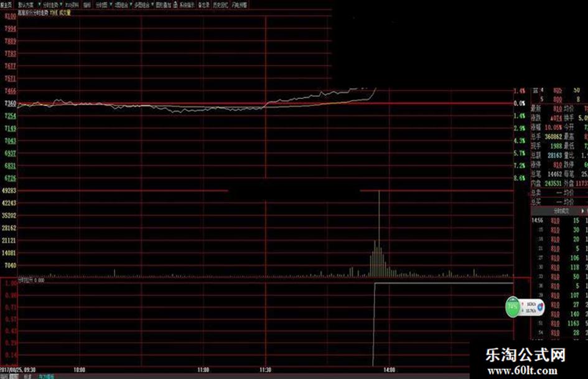Viewport: 588px width, 379px height.
Task: Click the 8100 label on the price axis
Action: click(10, 17)
